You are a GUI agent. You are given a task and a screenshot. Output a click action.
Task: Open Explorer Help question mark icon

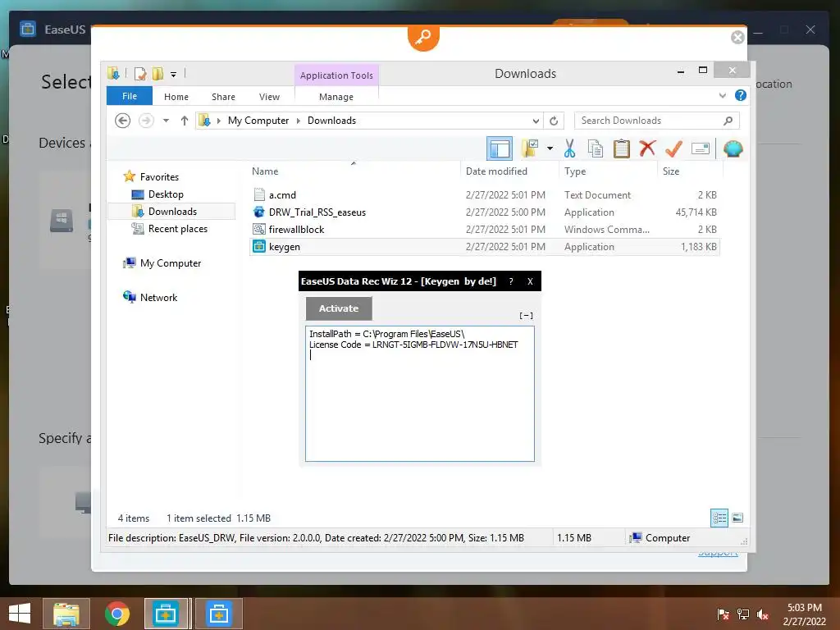click(x=741, y=95)
